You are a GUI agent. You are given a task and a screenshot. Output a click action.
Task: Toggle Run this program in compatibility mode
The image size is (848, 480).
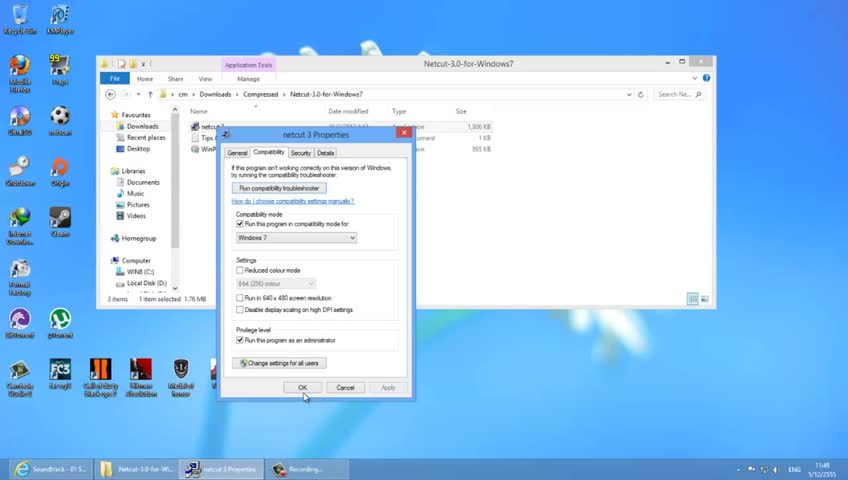point(240,224)
